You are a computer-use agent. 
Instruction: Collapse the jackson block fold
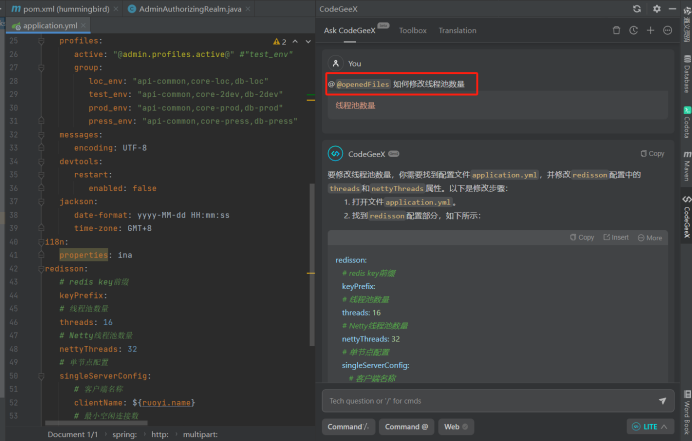(41, 202)
